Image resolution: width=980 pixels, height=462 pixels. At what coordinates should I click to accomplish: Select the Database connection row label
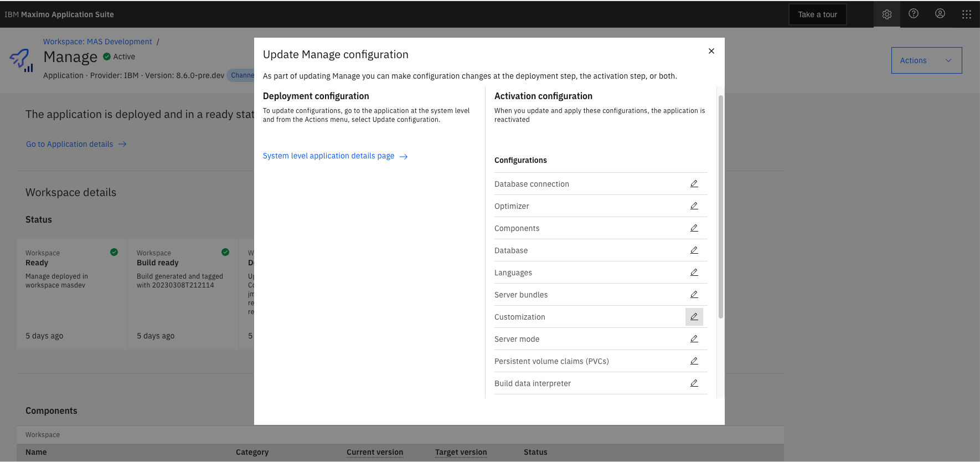click(x=532, y=184)
